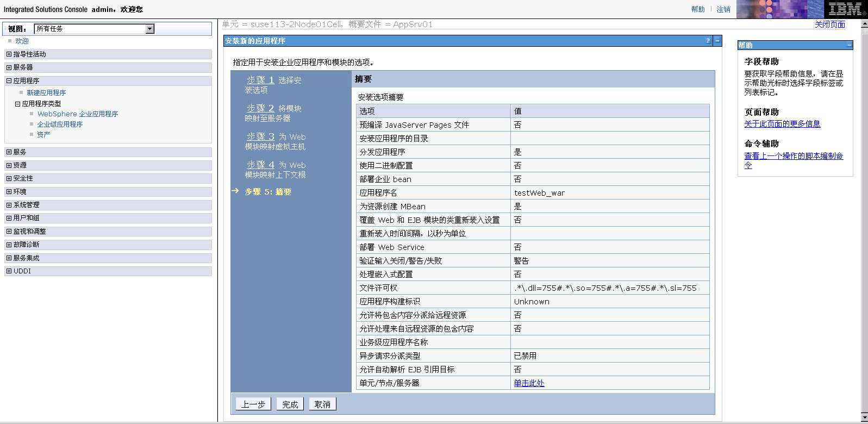Collapse 应用程序 section
The width and height of the screenshot is (868, 424).
tap(9, 80)
